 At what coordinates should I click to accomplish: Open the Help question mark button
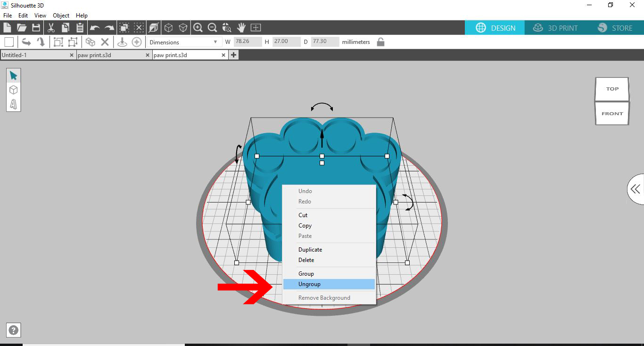[14, 330]
